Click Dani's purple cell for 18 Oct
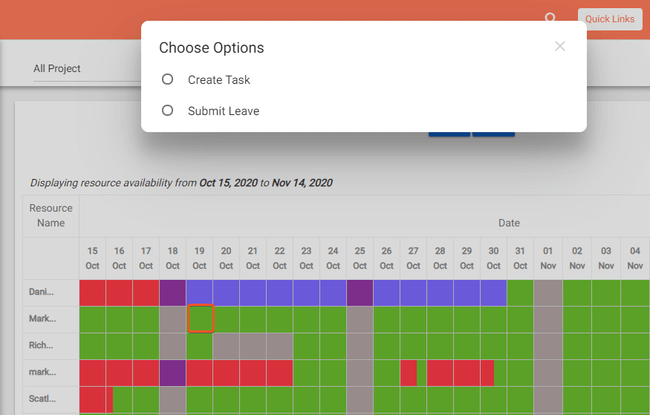650x415 pixels. click(x=173, y=292)
